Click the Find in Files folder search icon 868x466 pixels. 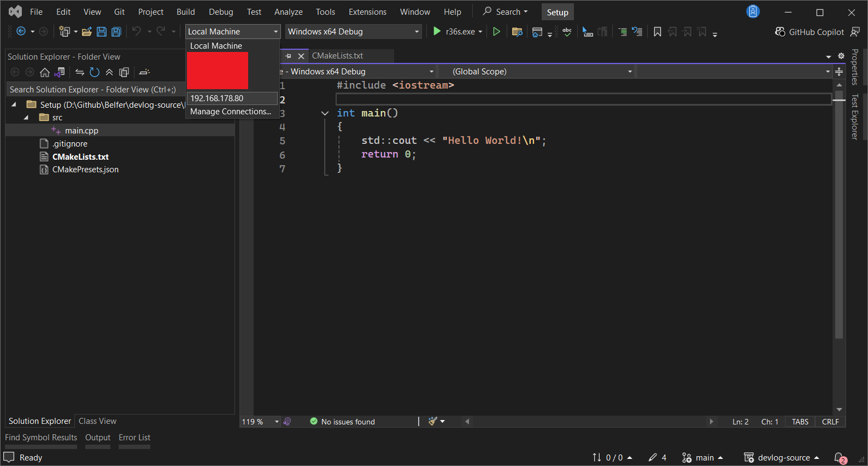coord(517,32)
